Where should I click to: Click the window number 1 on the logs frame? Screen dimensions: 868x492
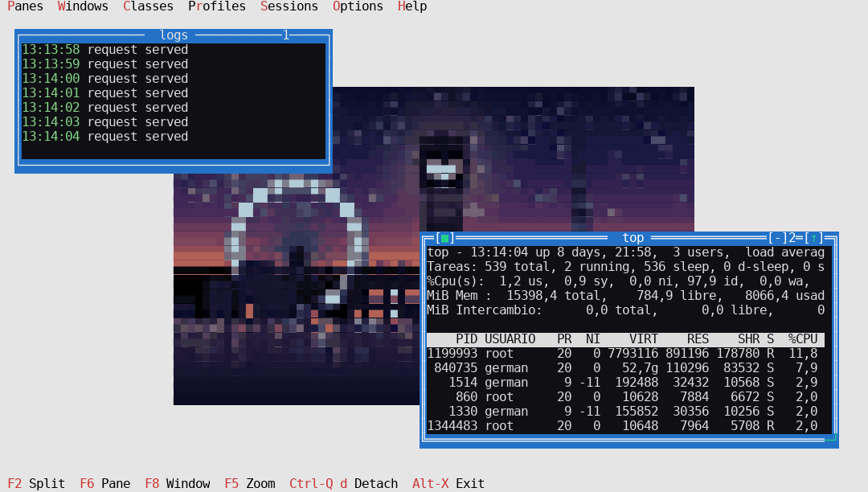pyautogui.click(x=285, y=35)
